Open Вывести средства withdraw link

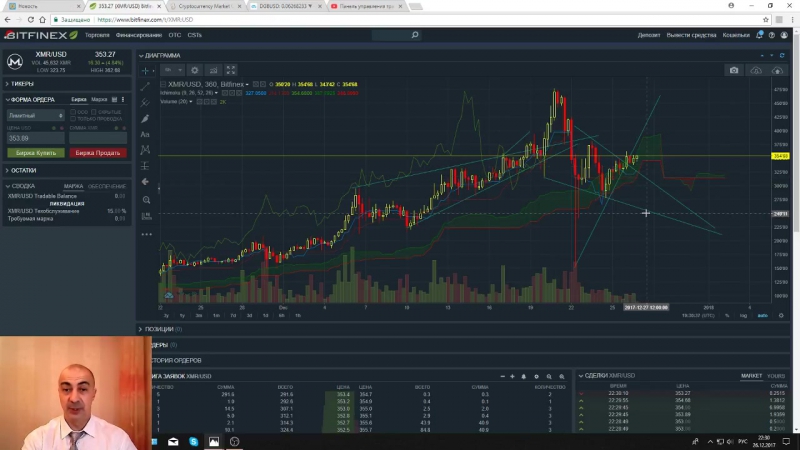pyautogui.click(x=691, y=35)
